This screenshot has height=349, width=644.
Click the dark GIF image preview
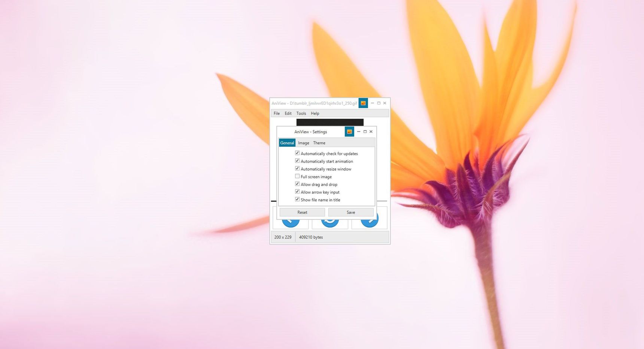click(x=330, y=122)
